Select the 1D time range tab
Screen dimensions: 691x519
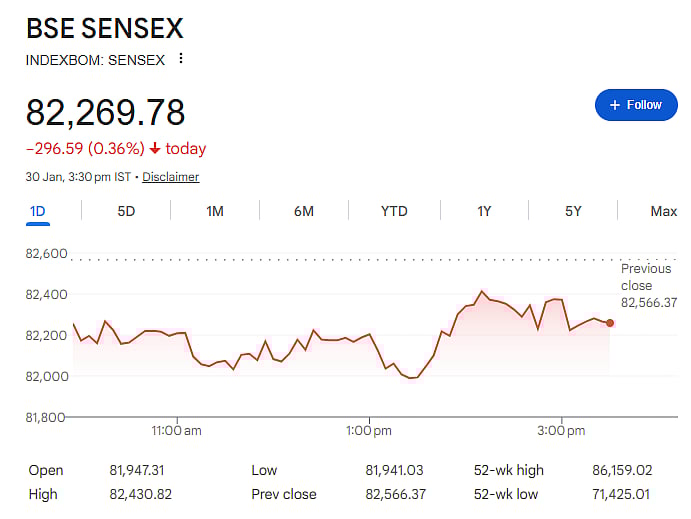coord(38,211)
